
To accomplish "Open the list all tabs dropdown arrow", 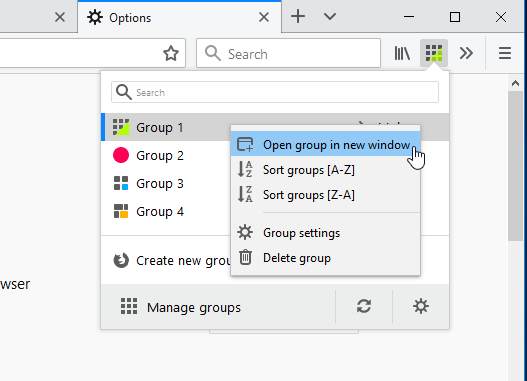I will coord(330,16).
